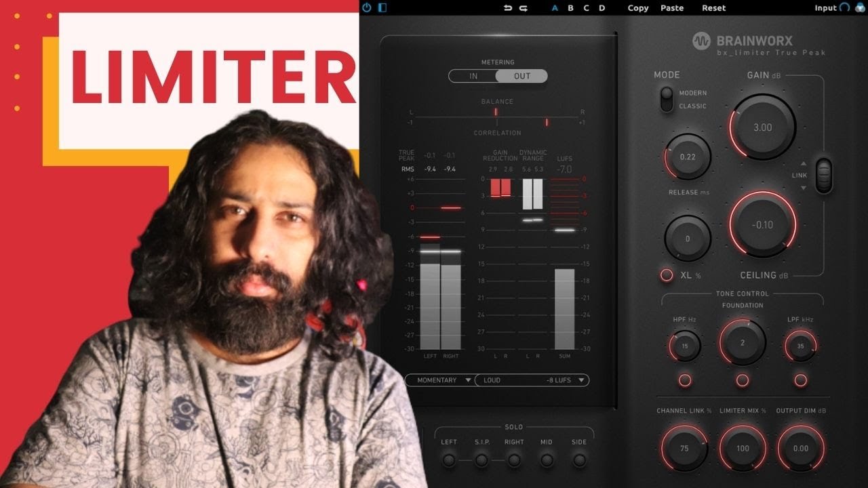Click the LPF knob showing 35
Viewport: 868px width, 488px height.
[x=801, y=346]
